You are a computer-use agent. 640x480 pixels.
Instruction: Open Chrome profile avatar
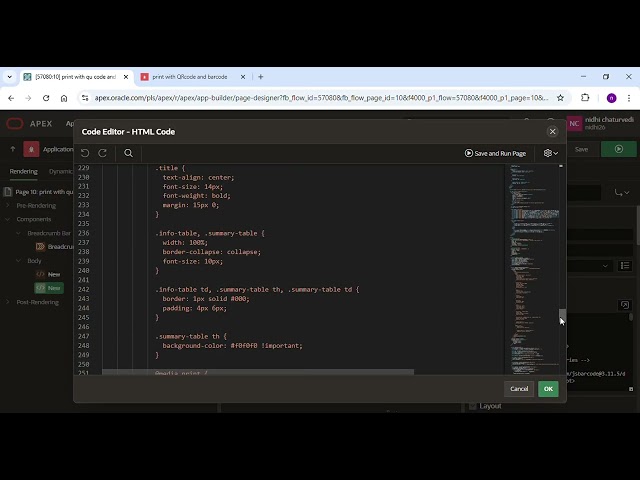611,98
